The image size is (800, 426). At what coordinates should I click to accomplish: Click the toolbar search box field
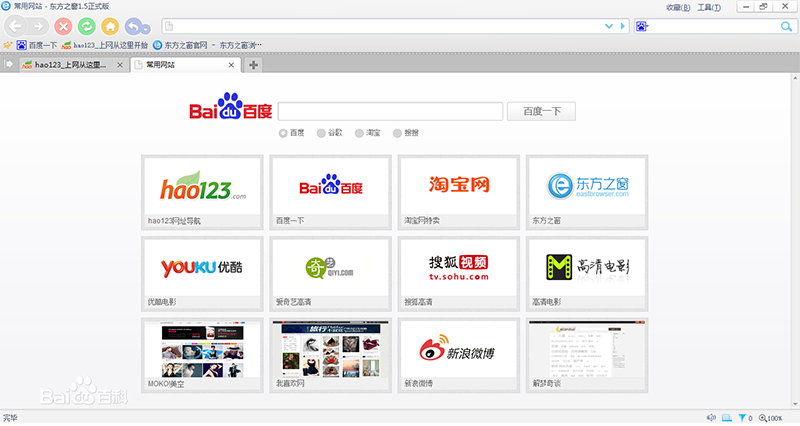[714, 26]
